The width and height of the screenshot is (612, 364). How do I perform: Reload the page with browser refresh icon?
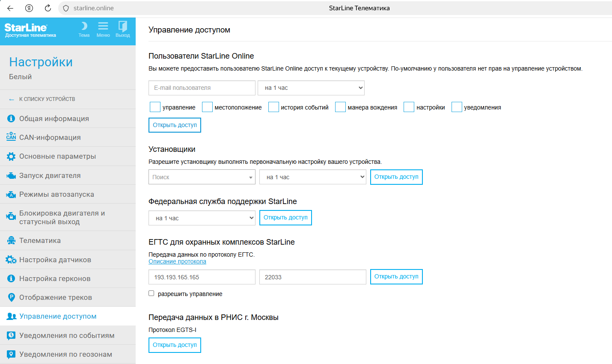coord(48,8)
